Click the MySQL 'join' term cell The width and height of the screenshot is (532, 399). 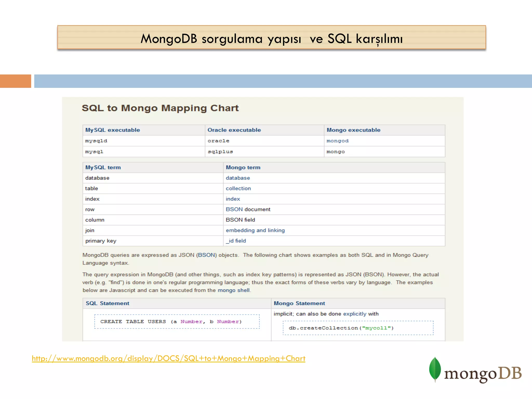tap(153, 230)
